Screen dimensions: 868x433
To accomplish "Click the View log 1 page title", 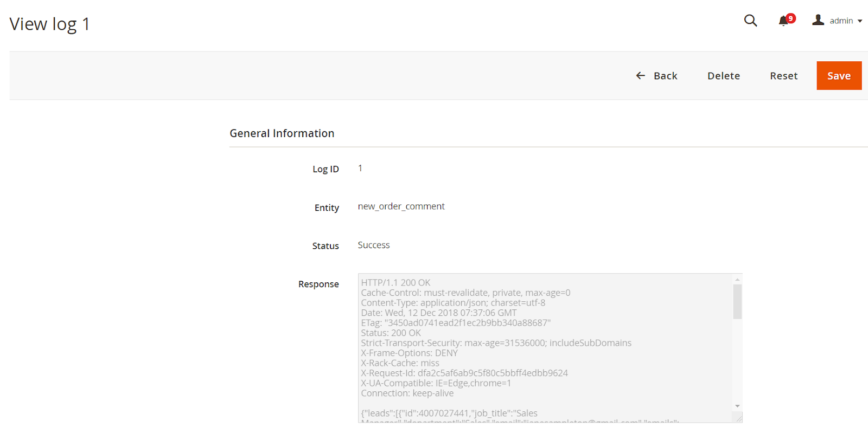I will point(49,24).
